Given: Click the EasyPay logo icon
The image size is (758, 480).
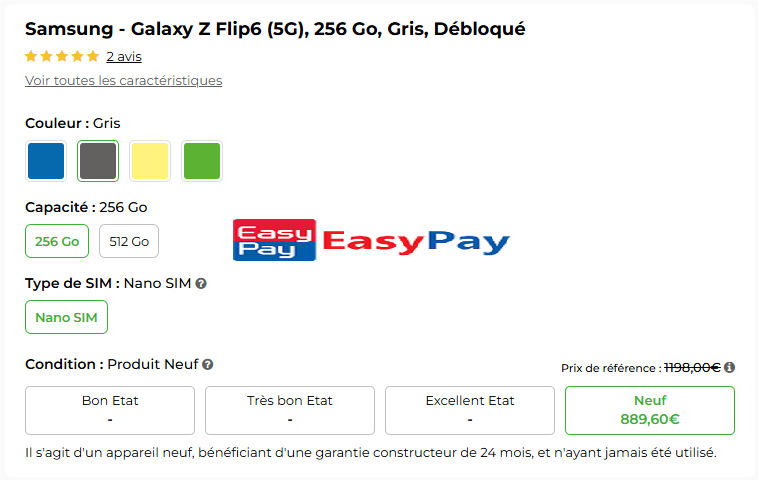Looking at the screenshot, I should [274, 240].
